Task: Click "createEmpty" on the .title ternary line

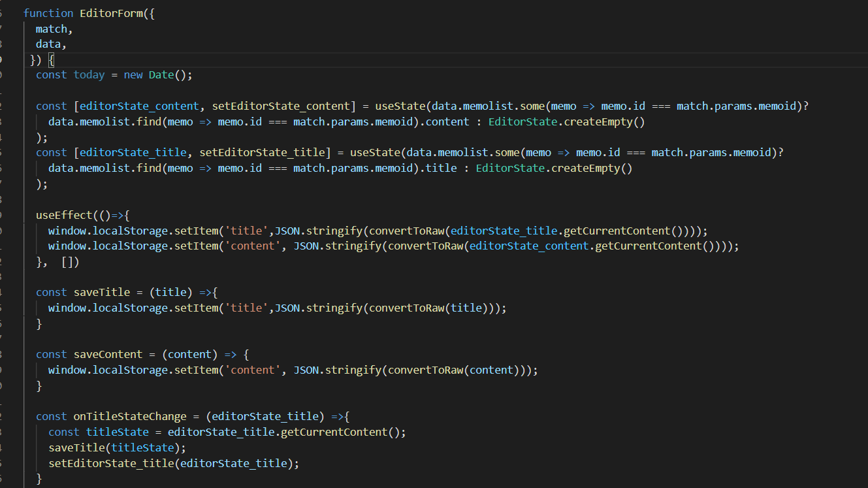Action: [x=586, y=169]
